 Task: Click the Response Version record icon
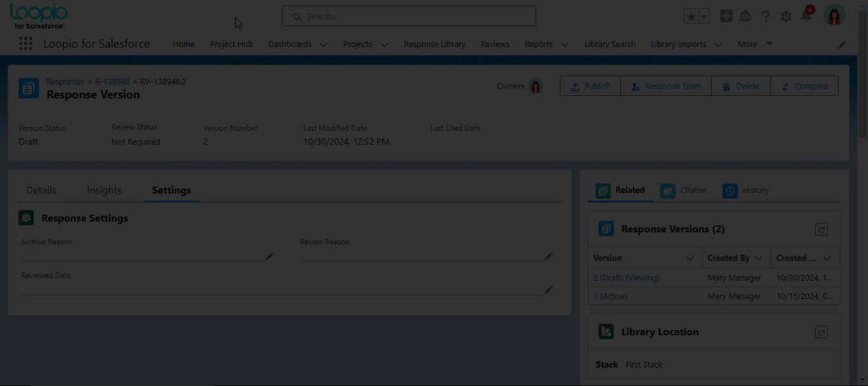(x=29, y=88)
